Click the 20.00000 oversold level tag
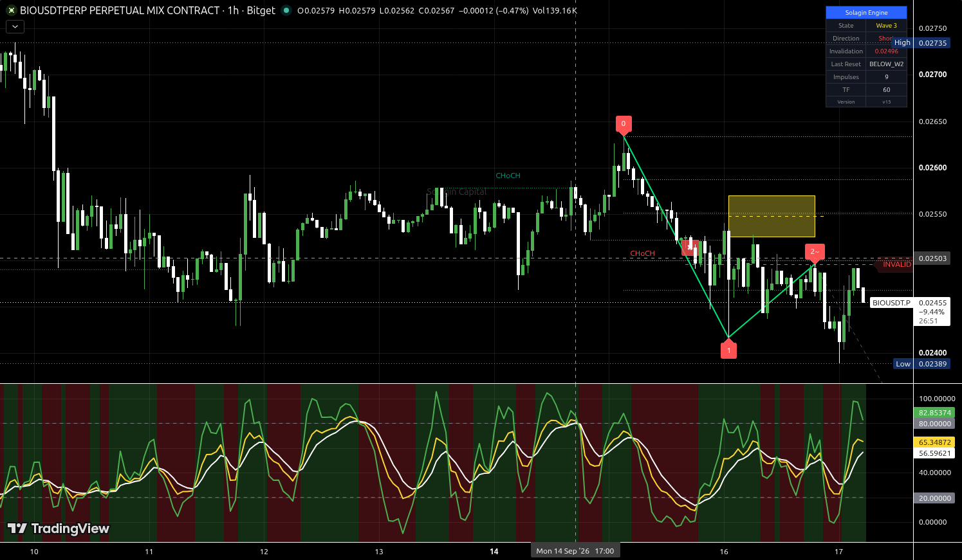 point(934,498)
